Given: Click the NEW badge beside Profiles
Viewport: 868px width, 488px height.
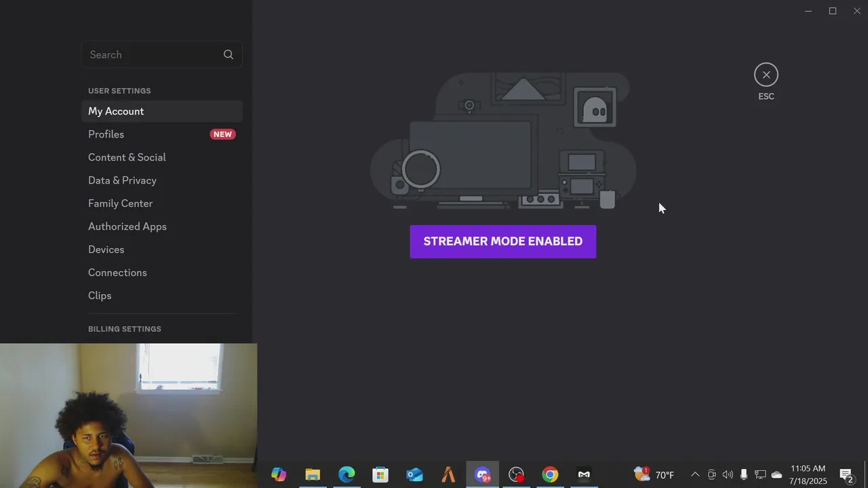Looking at the screenshot, I should point(222,134).
